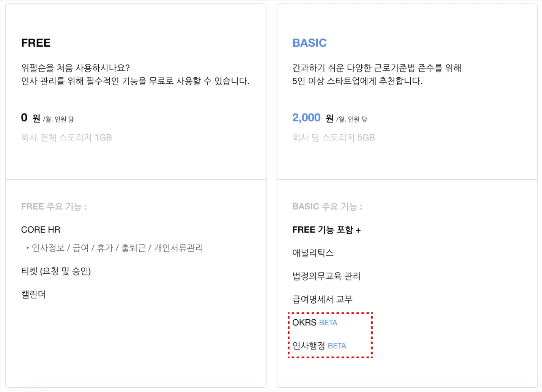Click the 캘린더 feature in FREE
The image size is (542, 392).
coord(33,295)
